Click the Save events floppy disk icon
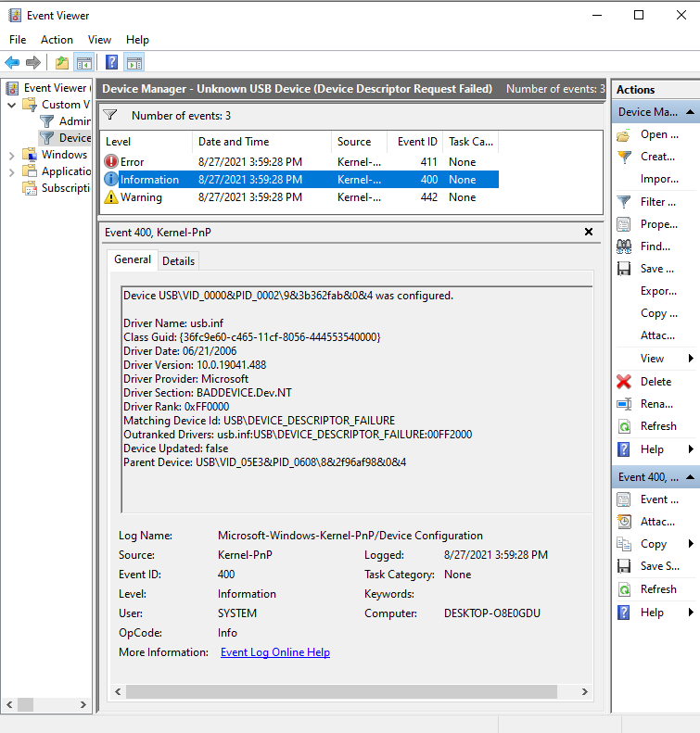 pyautogui.click(x=624, y=269)
